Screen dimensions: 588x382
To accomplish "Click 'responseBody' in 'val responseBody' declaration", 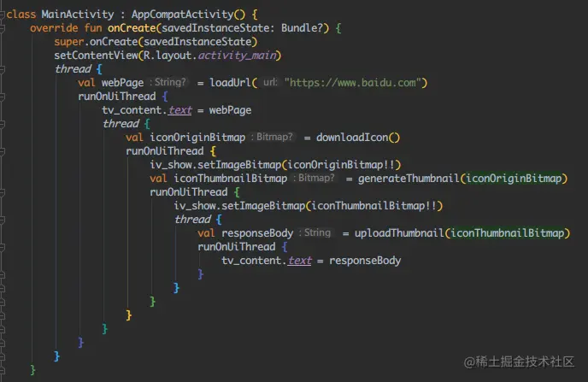I will coord(257,233).
